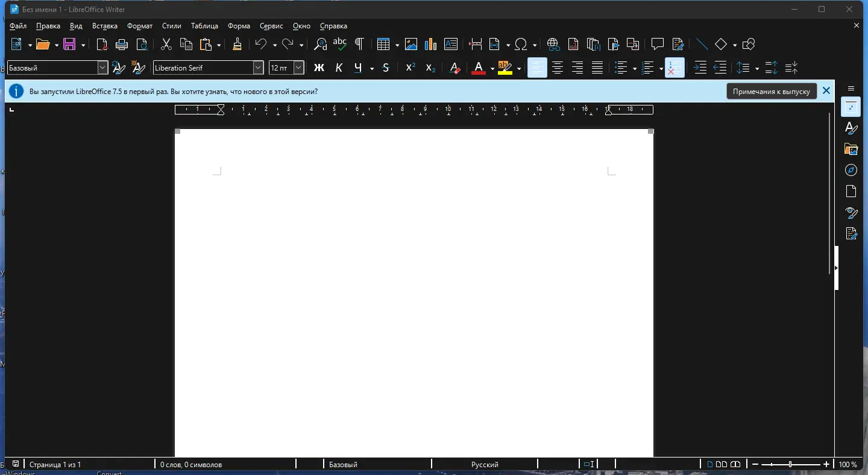Viewport: 868px width, 475px height.
Task: Open the Styles deck in the sidebar
Action: tap(851, 128)
